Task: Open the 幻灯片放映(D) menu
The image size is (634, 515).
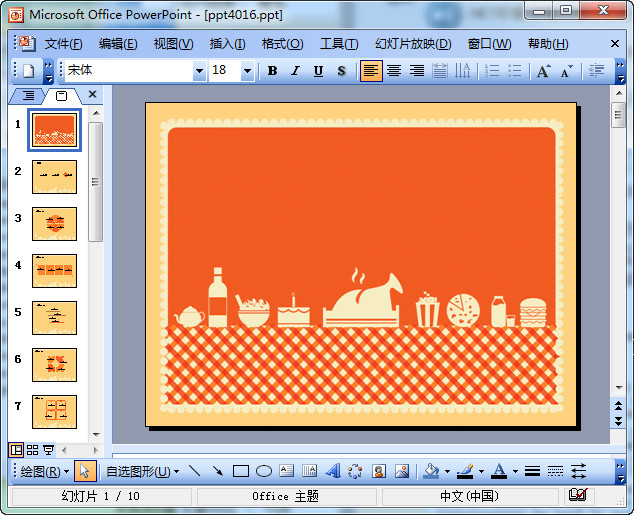Action: tap(413, 44)
